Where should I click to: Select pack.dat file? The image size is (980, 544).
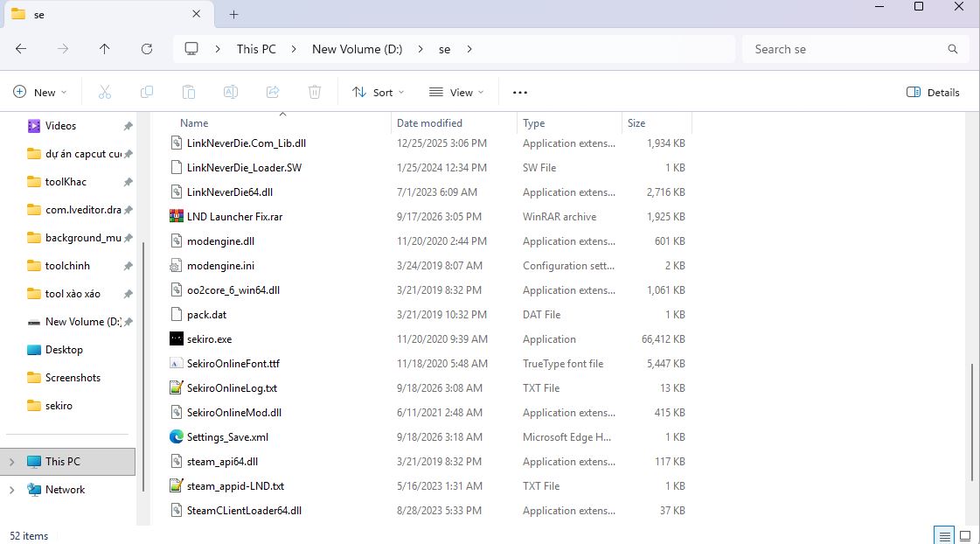207,315
